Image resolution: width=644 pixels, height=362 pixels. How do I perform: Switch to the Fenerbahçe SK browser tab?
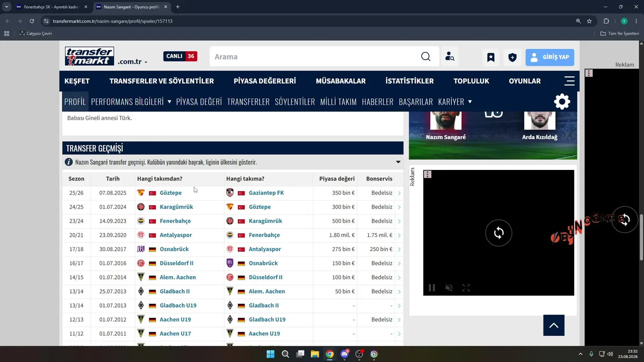[51, 7]
